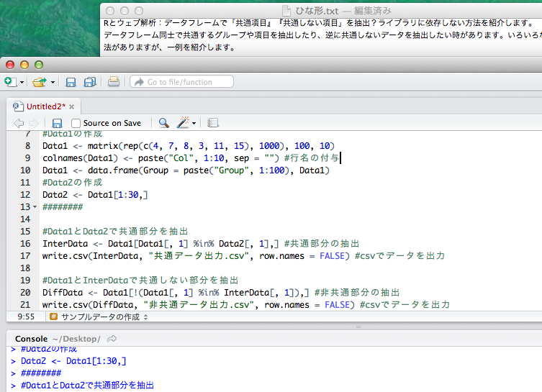The image size is (542, 392).
Task: Click console line ########
Action: tap(41, 373)
